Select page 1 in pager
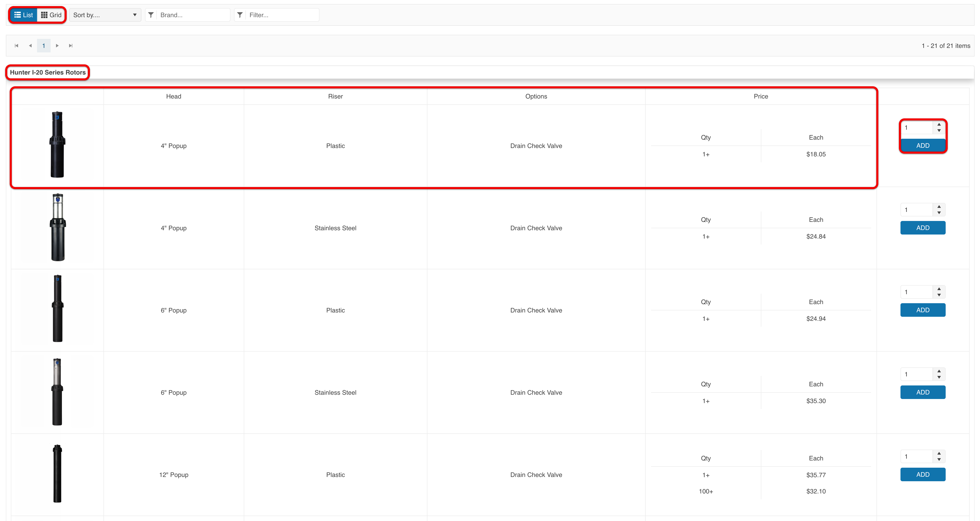980x521 pixels. point(44,46)
